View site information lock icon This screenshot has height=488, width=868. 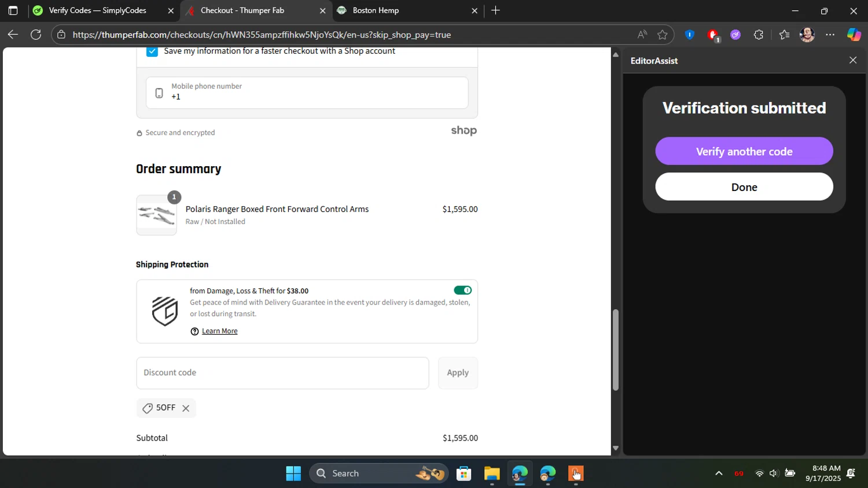point(61,35)
